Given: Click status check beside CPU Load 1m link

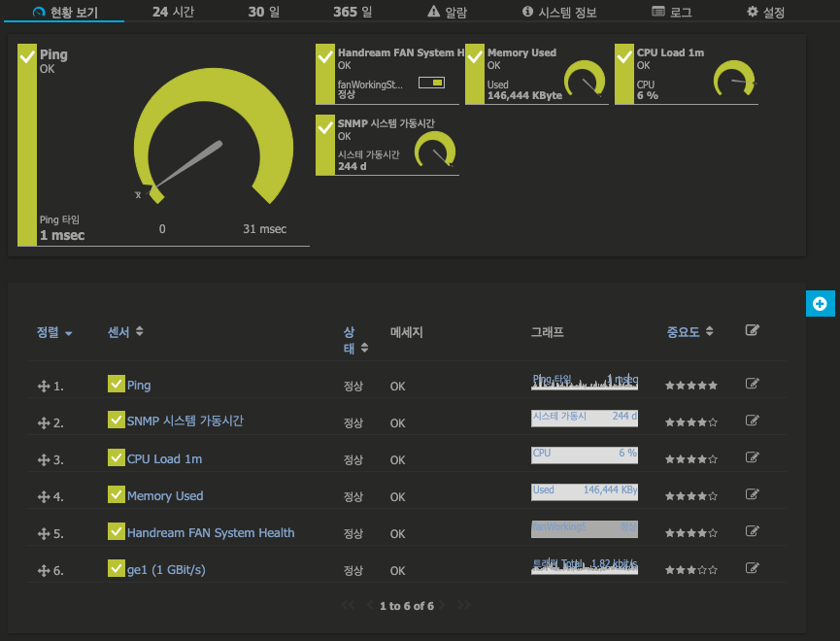Looking at the screenshot, I should pyautogui.click(x=117, y=457).
